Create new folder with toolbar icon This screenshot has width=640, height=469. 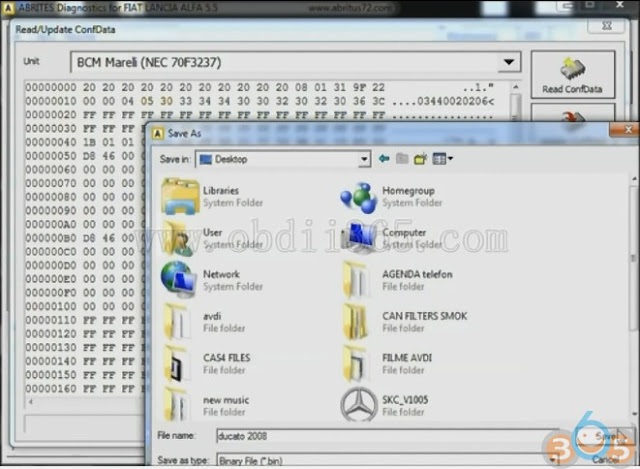tap(420, 159)
